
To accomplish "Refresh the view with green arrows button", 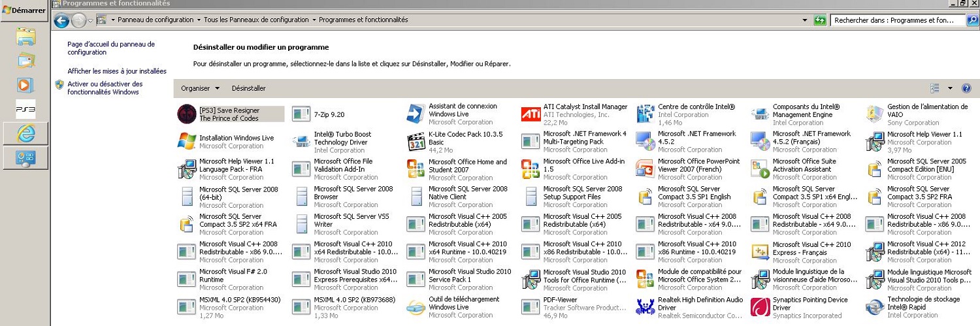I will 820,20.
